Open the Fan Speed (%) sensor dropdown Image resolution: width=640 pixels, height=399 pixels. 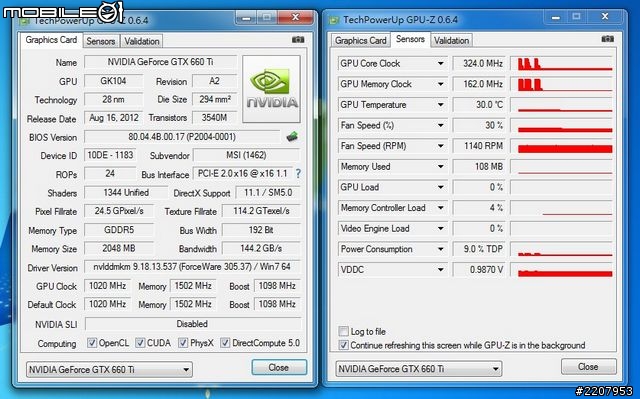[440, 125]
